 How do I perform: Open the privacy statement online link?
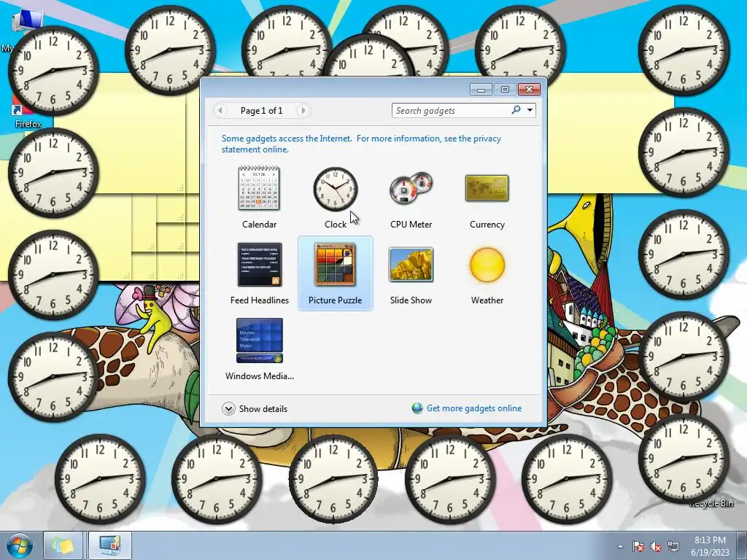coord(361,144)
